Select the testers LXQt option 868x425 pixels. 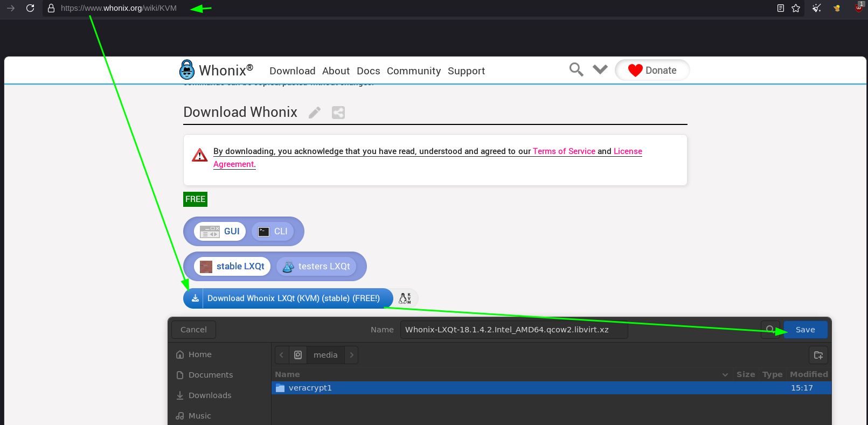coord(316,266)
